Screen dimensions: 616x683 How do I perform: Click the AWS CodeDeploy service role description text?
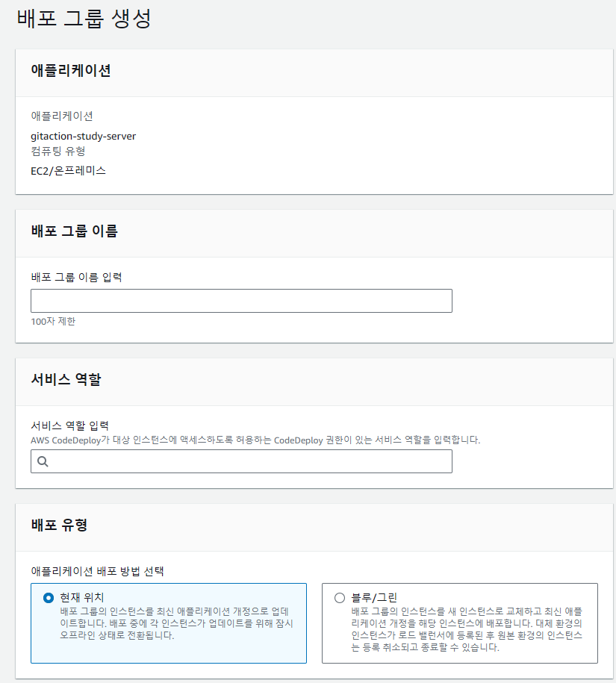click(255, 440)
